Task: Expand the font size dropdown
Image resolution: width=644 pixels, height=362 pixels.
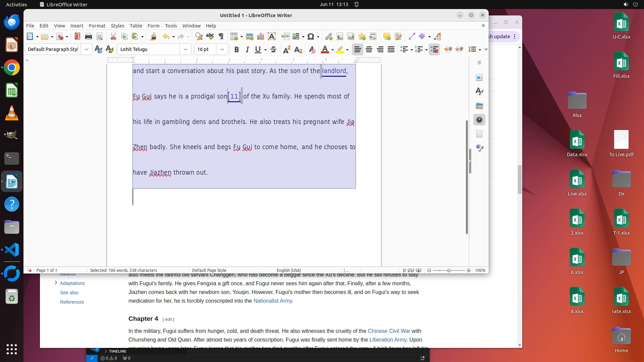Action: point(222,50)
